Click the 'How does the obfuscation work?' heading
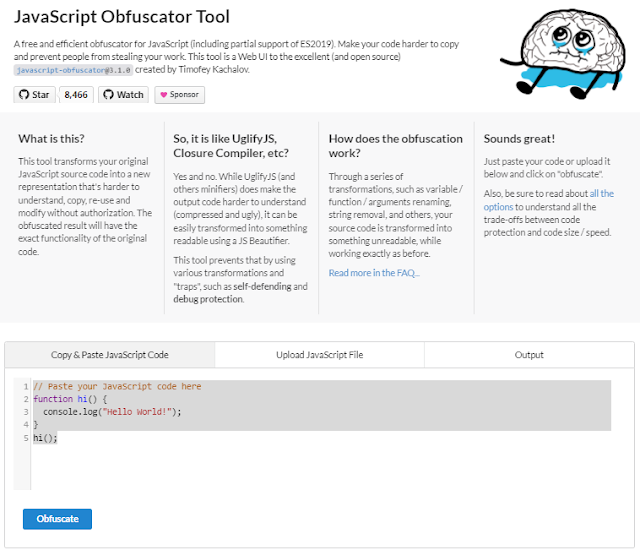Viewport: 640px width, 550px height. point(396,146)
